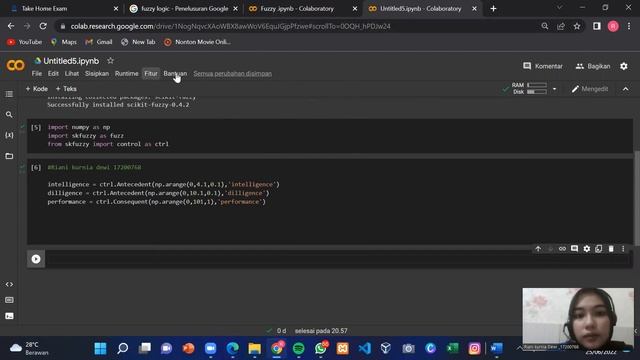This screenshot has width=640, height=360.
Task: Share this page from address bar
Action: tap(561, 26)
